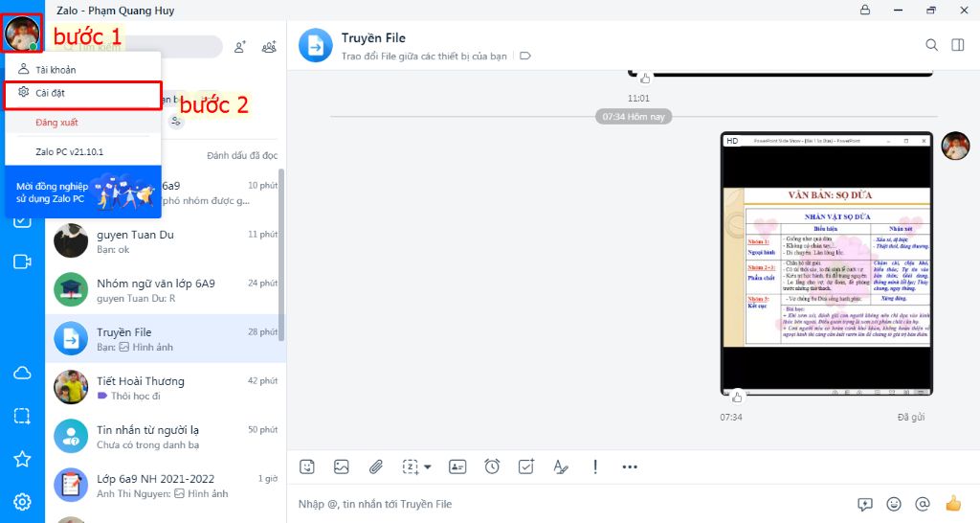Screen dimensions: 980x523
Task: Select Cài đặt settings entry
Action: (x=82, y=93)
